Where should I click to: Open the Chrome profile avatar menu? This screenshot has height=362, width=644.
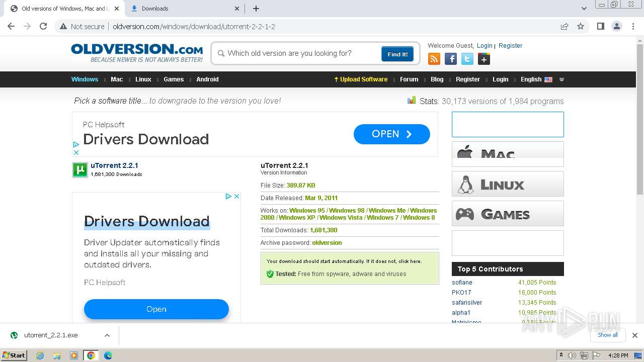tap(616, 27)
